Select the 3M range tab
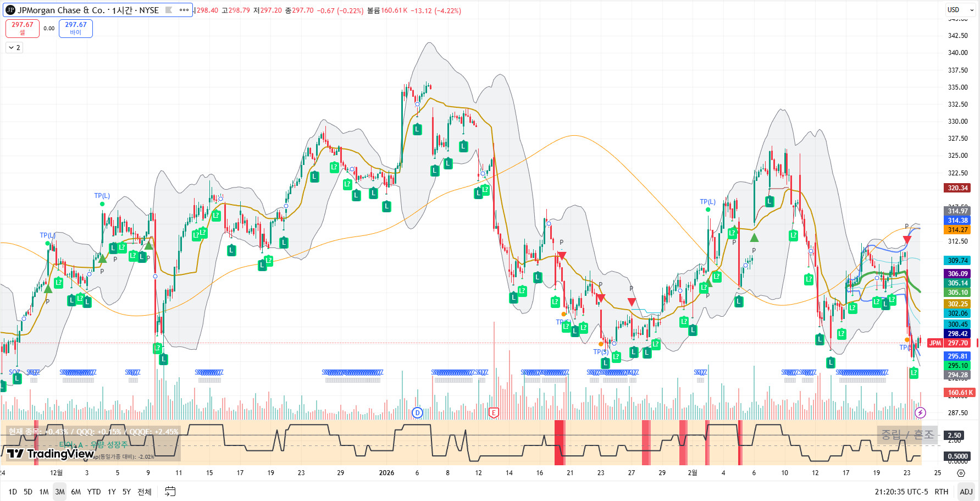The height and width of the screenshot is (501, 980). point(60,492)
